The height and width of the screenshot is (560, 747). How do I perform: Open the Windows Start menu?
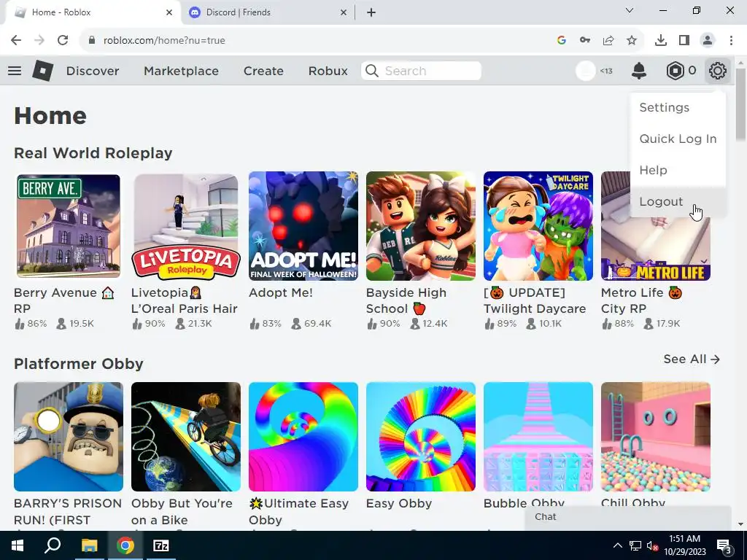pyautogui.click(x=18, y=545)
